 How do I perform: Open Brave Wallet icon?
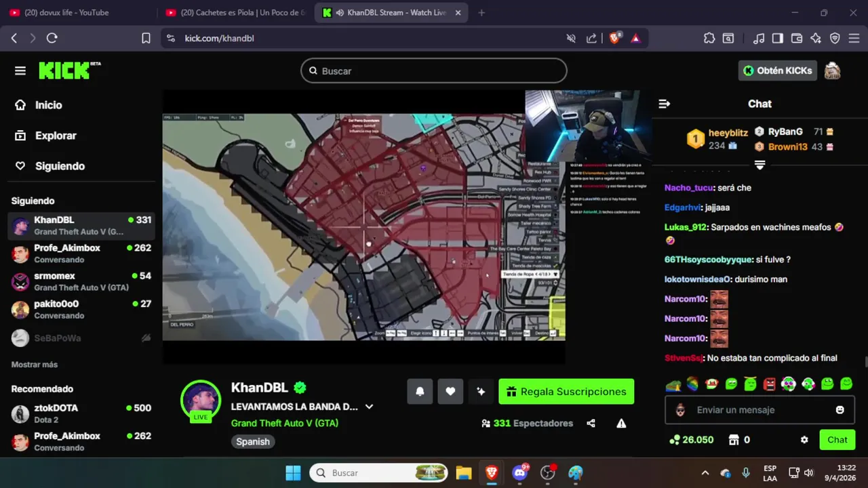tap(797, 39)
